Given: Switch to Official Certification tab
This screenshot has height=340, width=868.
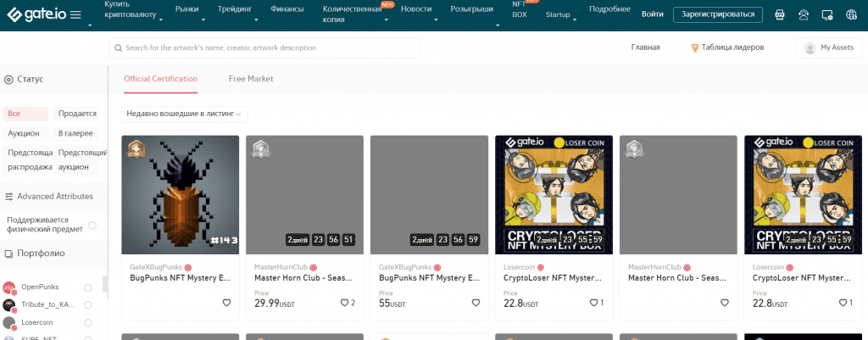Looking at the screenshot, I should pyautogui.click(x=160, y=79).
